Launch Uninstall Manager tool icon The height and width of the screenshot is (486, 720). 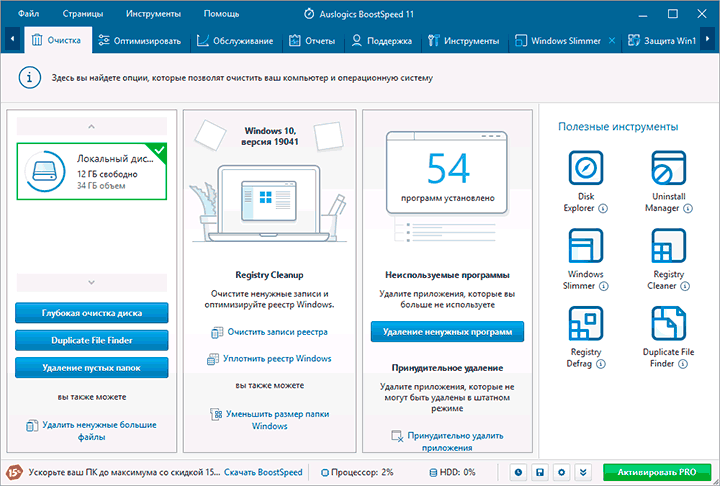(x=668, y=168)
